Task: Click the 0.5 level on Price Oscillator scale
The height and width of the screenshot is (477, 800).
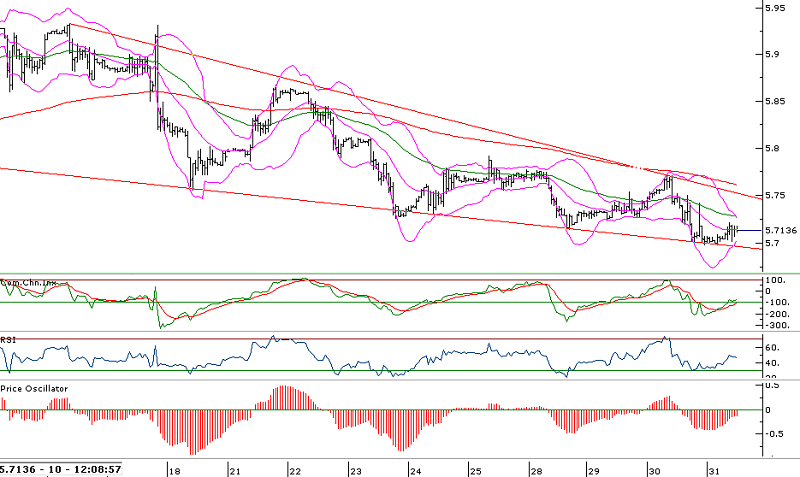Action: 772,386
